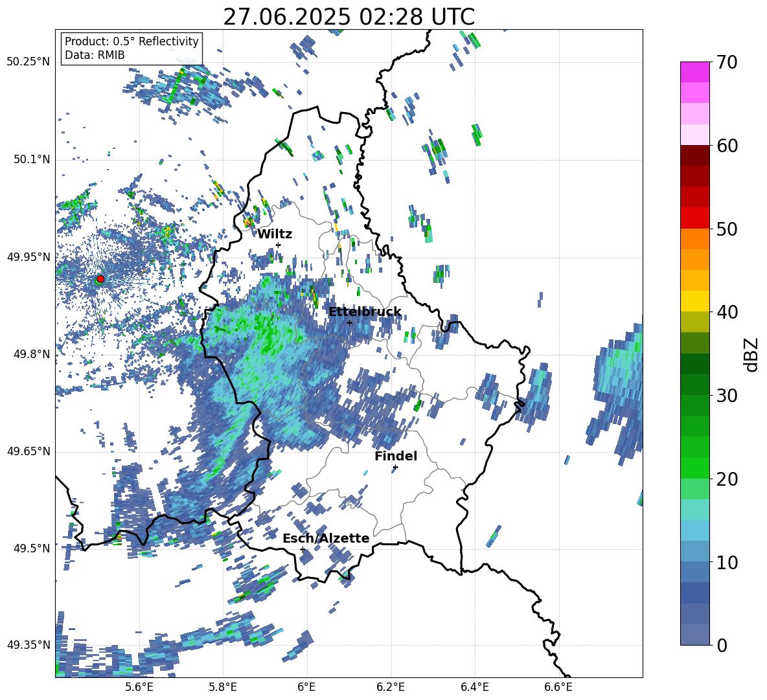
Task: Click the Esch/Alzette city label
Action: (x=326, y=538)
